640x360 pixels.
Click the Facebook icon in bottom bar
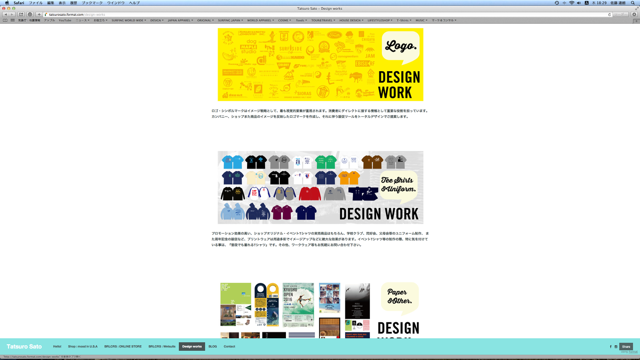coord(611,347)
